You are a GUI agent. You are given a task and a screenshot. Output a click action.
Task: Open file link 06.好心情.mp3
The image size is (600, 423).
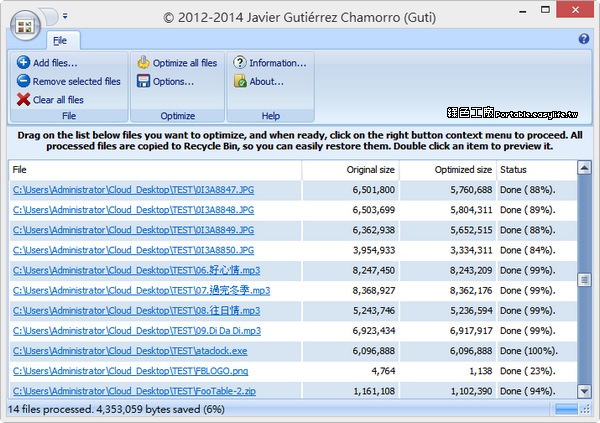tap(136, 270)
